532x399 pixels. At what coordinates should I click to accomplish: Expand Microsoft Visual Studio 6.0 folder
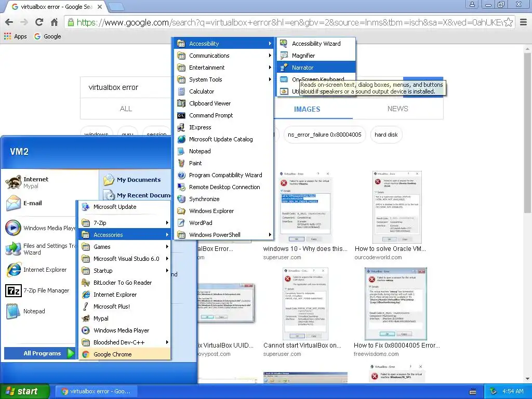tap(125, 259)
